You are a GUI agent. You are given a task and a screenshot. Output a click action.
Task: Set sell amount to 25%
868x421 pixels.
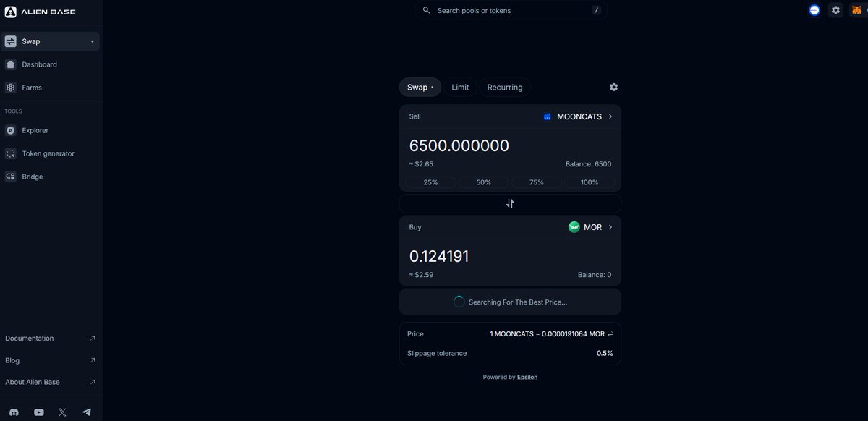point(430,182)
